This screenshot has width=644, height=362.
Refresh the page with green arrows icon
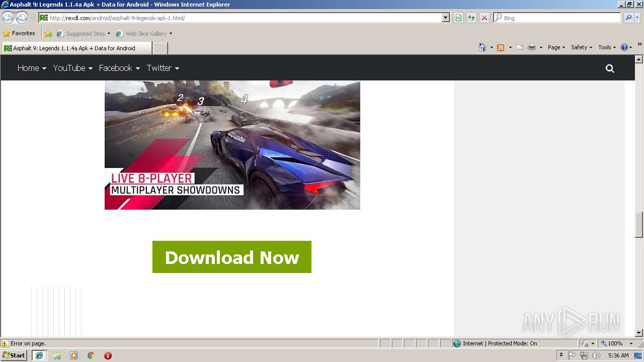[x=471, y=18]
